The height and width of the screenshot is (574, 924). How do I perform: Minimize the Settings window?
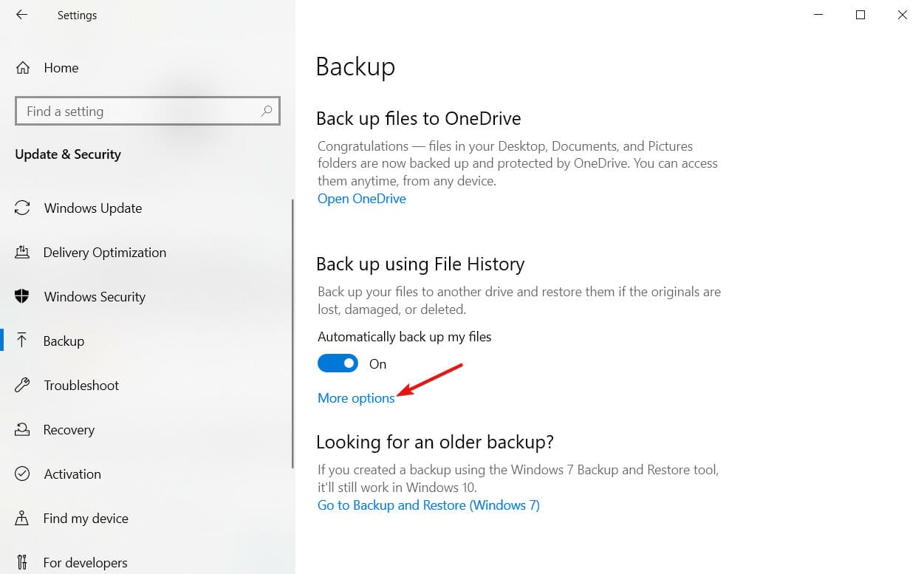pos(818,15)
